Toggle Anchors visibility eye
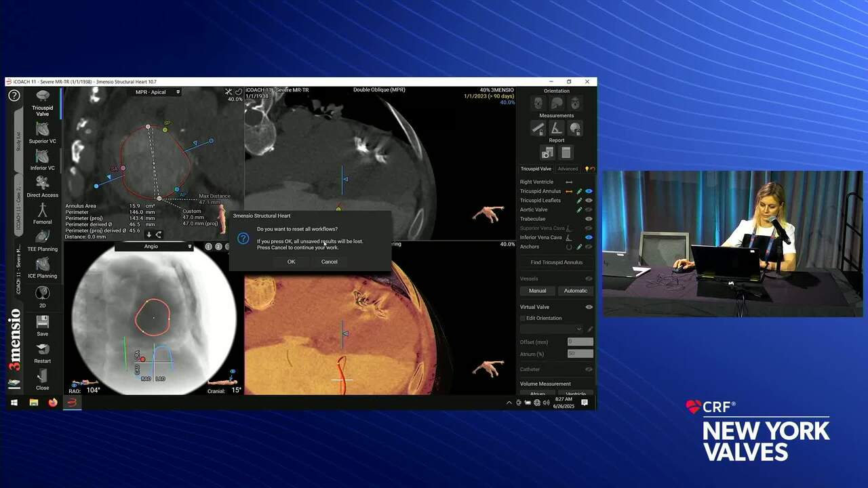 pyautogui.click(x=589, y=247)
